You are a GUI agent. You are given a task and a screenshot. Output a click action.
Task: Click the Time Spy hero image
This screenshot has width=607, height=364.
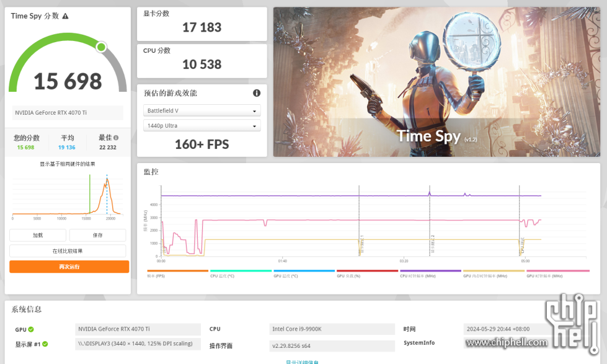436,82
